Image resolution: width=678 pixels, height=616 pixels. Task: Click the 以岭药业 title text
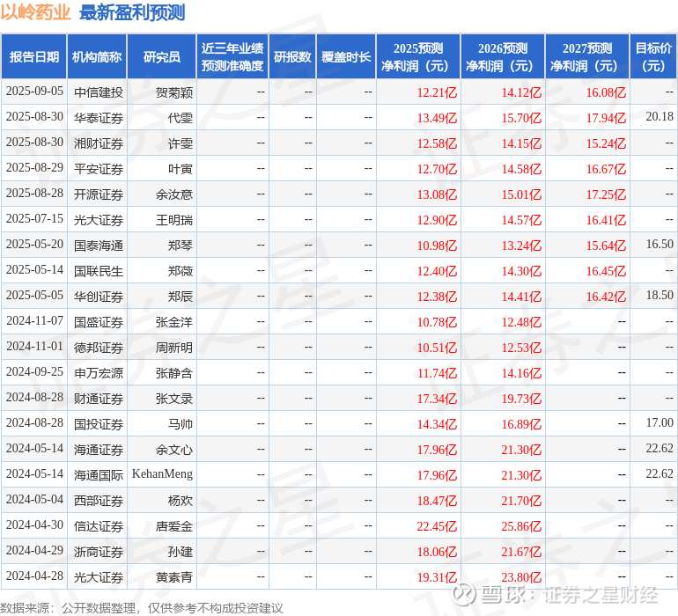pos(35,12)
